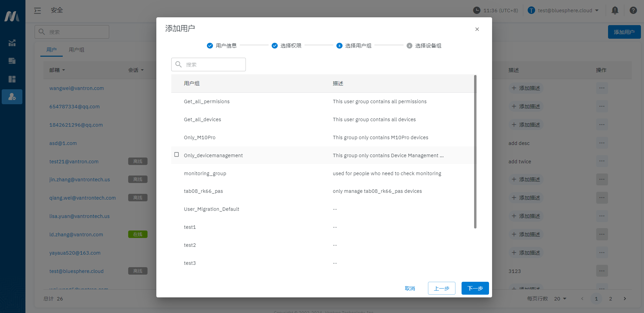Screen dimensions: 644x313
Task: Select the Get_all_permisions user group row
Action: (x=207, y=102)
